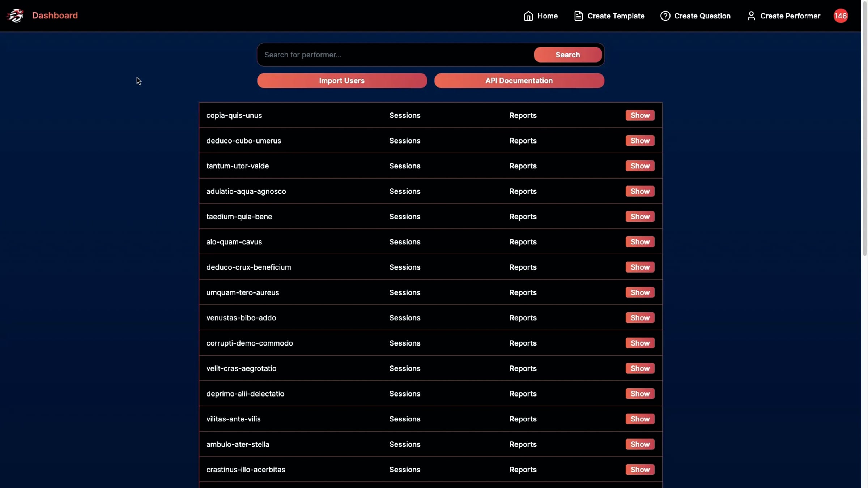Open the 146 notification badge

pos(841,16)
